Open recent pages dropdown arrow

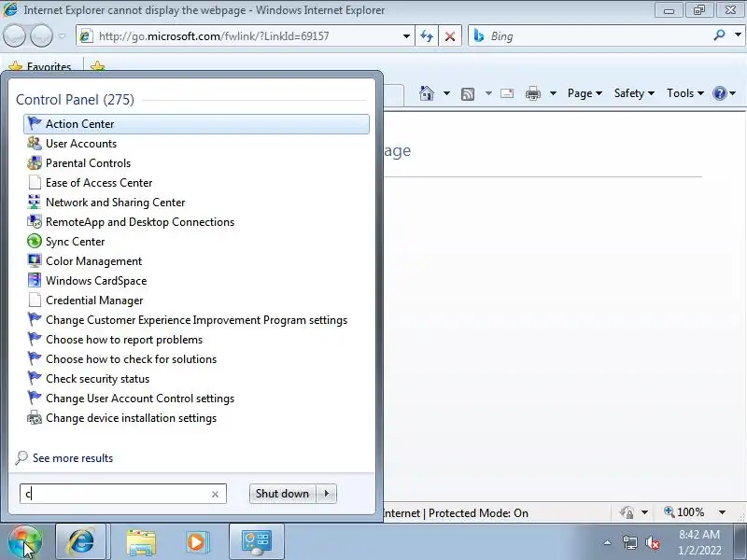point(62,35)
